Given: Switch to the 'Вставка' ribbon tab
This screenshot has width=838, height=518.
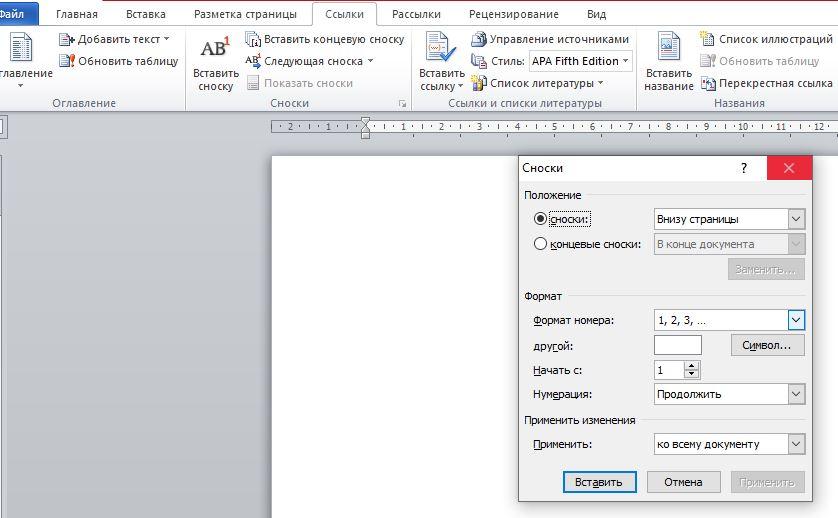Looking at the screenshot, I should (145, 15).
